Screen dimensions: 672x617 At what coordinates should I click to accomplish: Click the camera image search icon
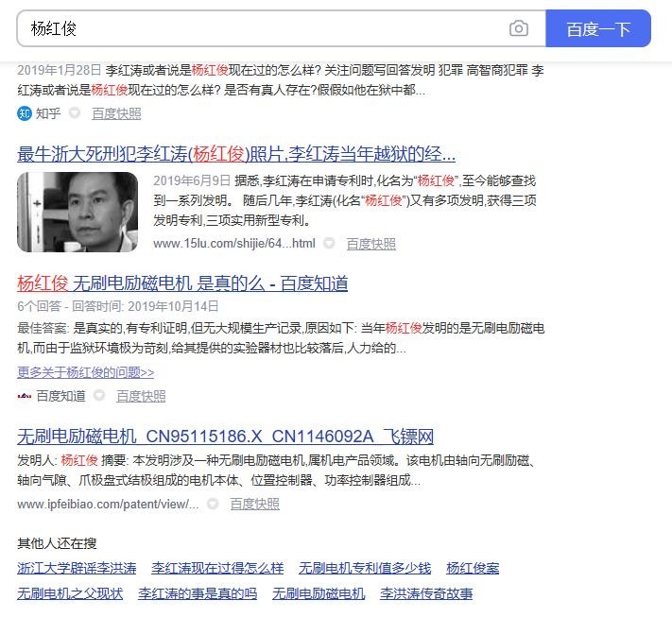tap(518, 28)
